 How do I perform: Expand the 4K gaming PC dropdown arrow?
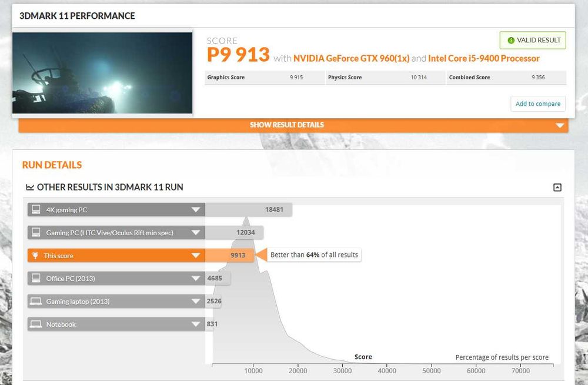pyautogui.click(x=196, y=210)
